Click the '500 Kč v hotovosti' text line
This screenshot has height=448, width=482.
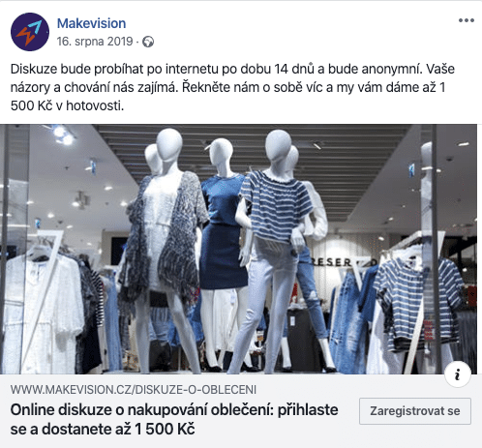click(67, 105)
